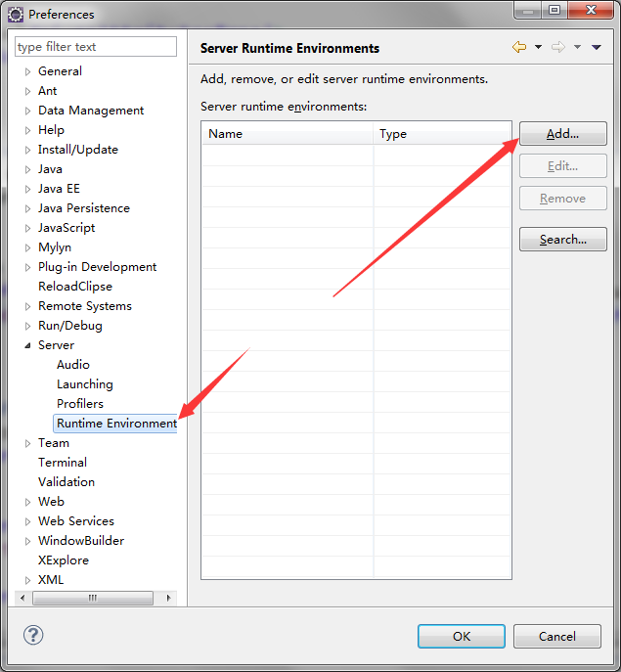This screenshot has height=672, width=621.
Task: Select the WindowBuilder label
Action: pyautogui.click(x=81, y=541)
